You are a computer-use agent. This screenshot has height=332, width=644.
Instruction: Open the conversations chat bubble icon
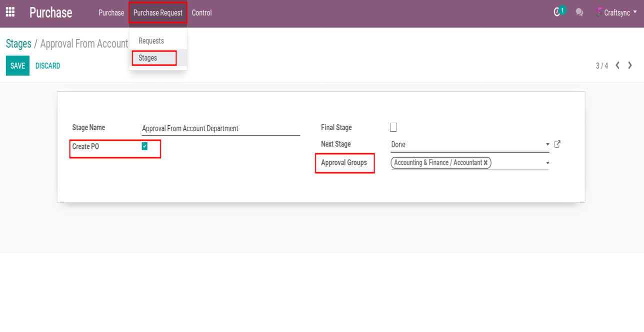(x=579, y=13)
